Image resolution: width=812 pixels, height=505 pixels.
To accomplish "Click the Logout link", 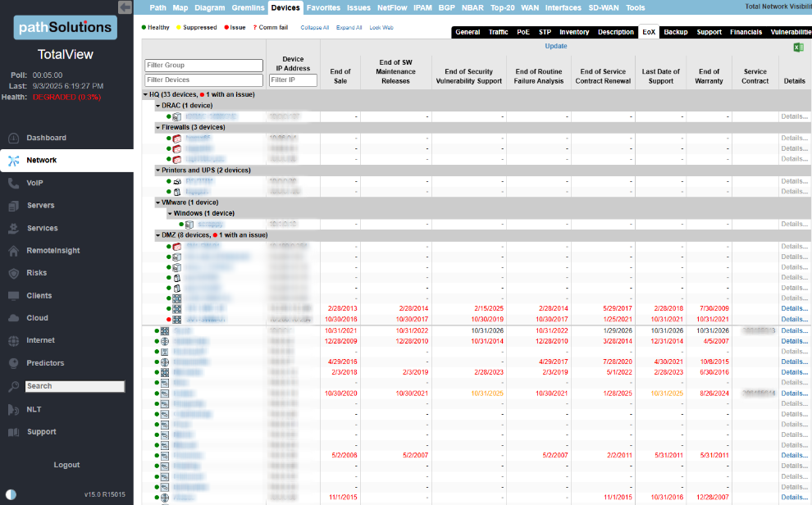I will (66, 465).
